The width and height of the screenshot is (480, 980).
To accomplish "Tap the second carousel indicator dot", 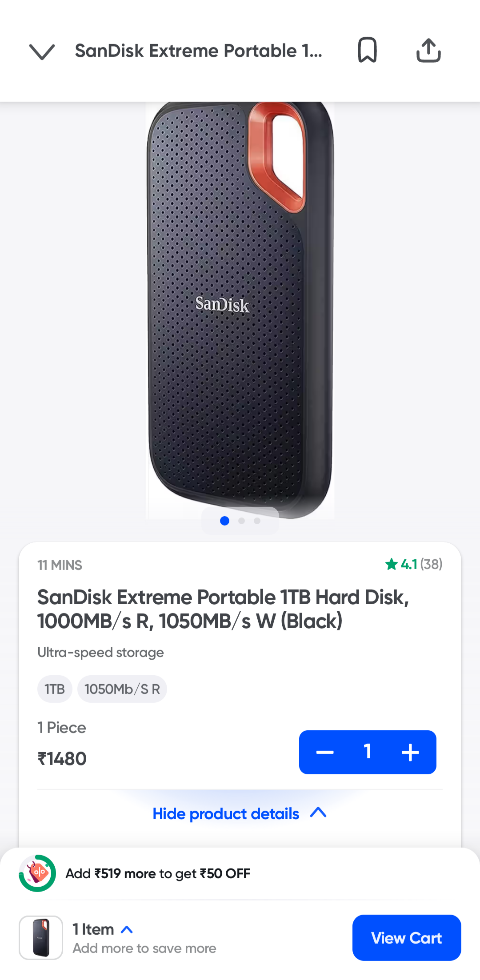I will pos(241,521).
